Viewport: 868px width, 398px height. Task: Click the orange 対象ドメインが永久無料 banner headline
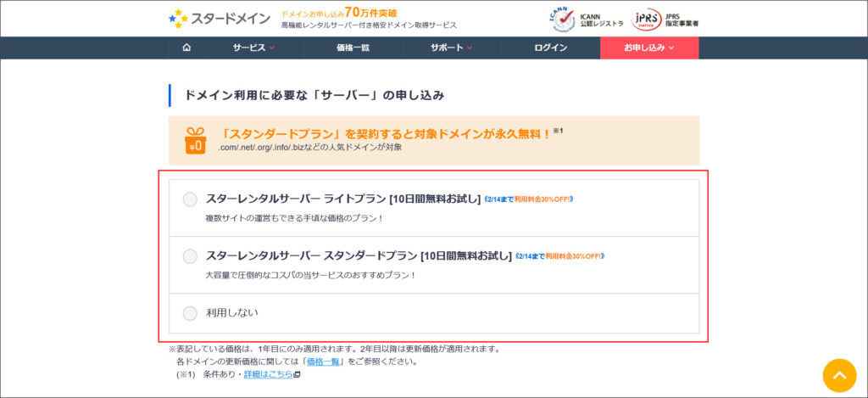(385, 134)
